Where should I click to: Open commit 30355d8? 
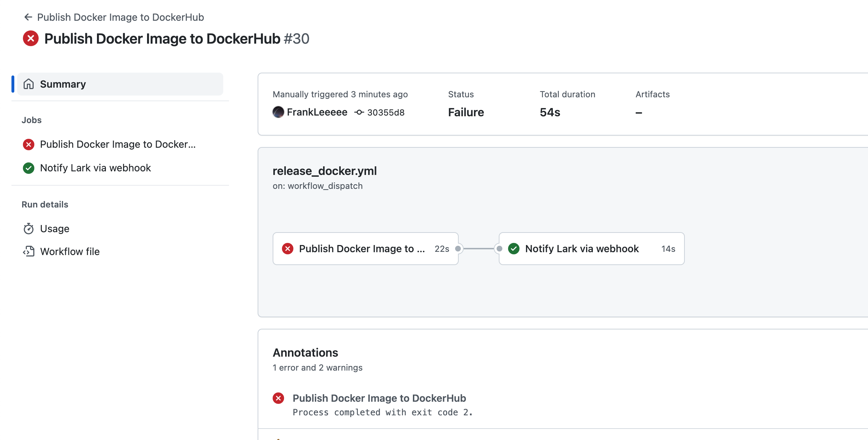[386, 113]
